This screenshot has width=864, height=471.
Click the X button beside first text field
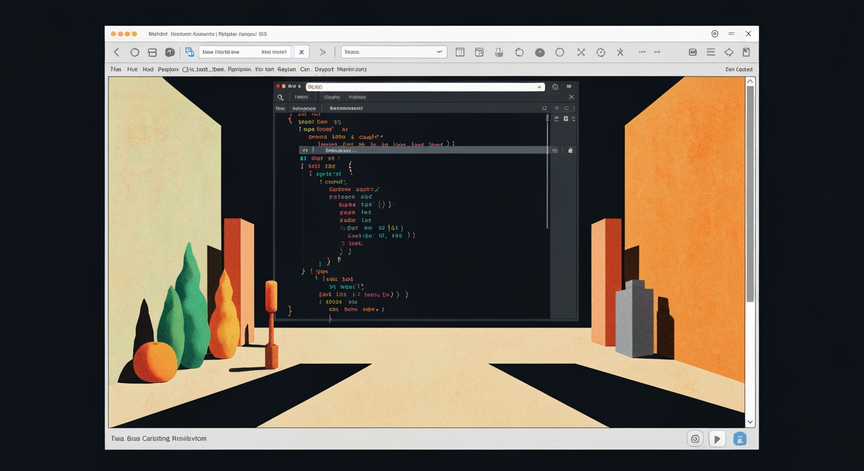point(301,52)
